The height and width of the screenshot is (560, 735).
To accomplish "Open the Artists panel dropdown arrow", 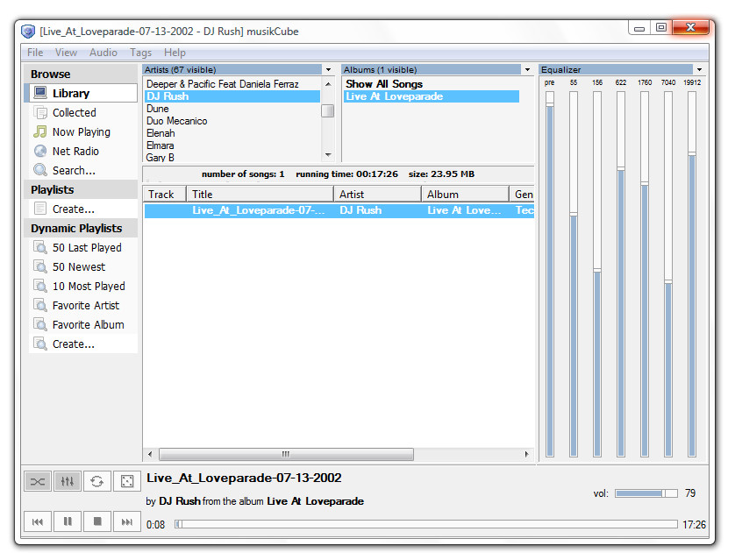I will point(329,70).
